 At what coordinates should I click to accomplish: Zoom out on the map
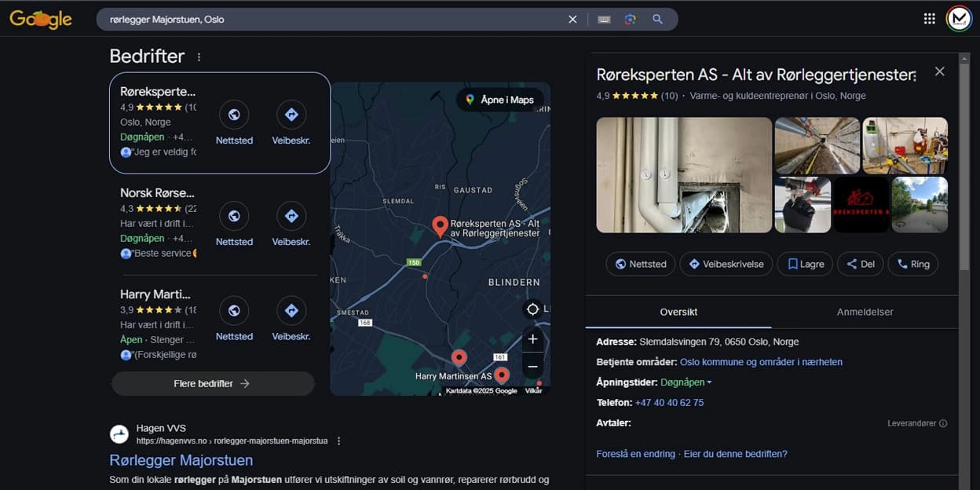[x=532, y=367]
